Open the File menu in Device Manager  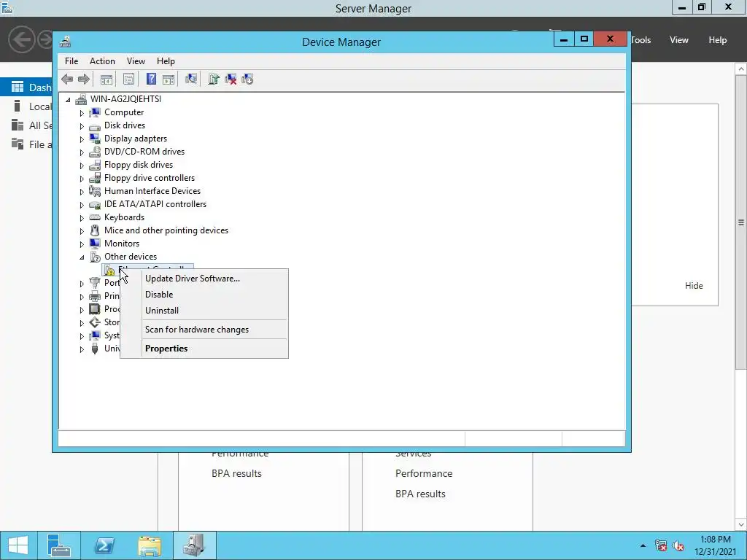point(71,61)
